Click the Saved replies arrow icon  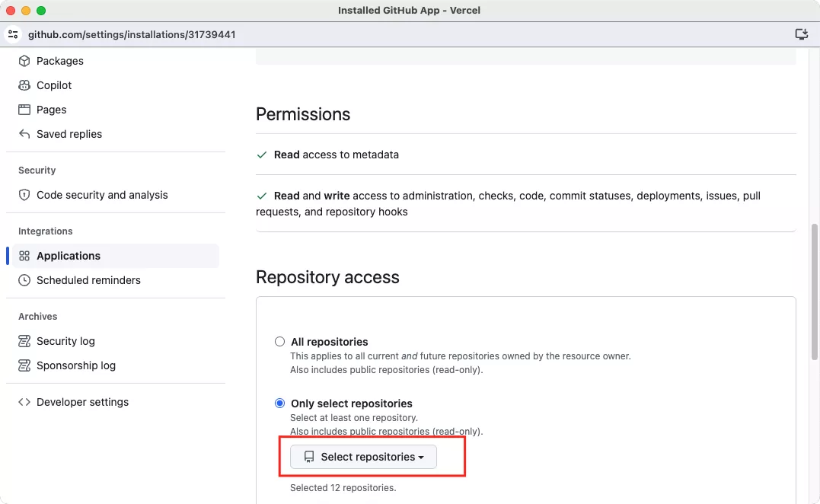(24, 134)
